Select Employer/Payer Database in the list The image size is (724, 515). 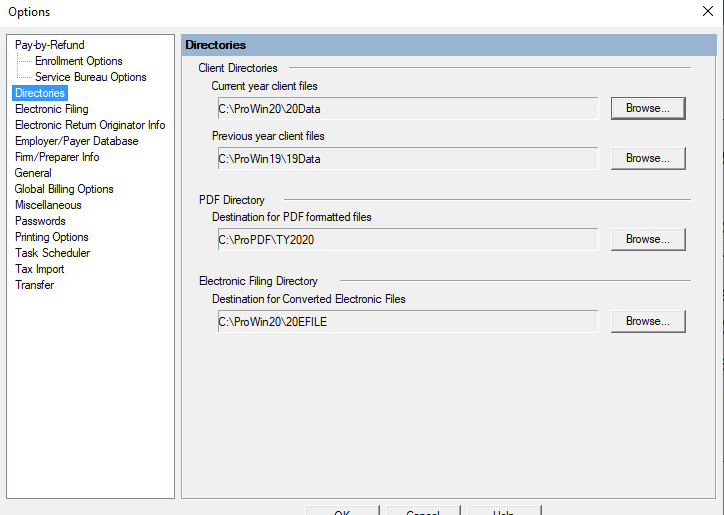[76, 141]
